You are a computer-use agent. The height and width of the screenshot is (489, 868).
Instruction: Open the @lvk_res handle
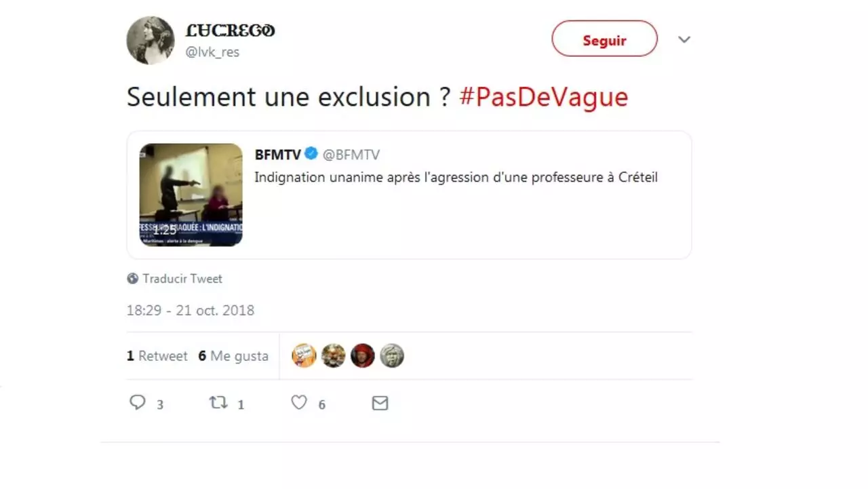(x=212, y=52)
